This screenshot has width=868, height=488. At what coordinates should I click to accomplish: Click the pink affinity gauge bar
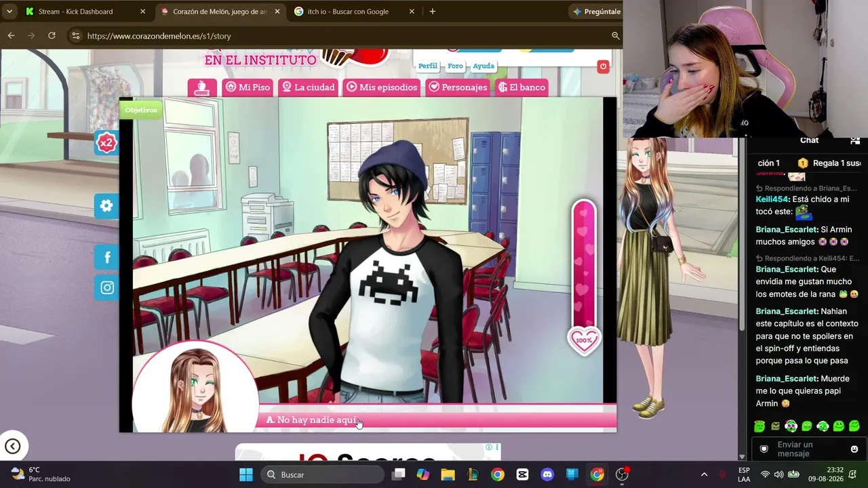pyautogui.click(x=584, y=263)
